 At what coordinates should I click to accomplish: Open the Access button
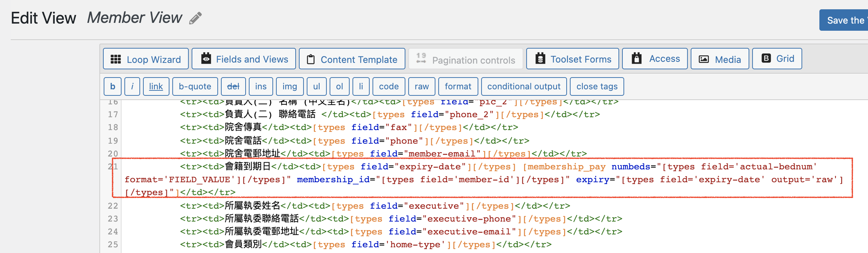[x=655, y=59]
